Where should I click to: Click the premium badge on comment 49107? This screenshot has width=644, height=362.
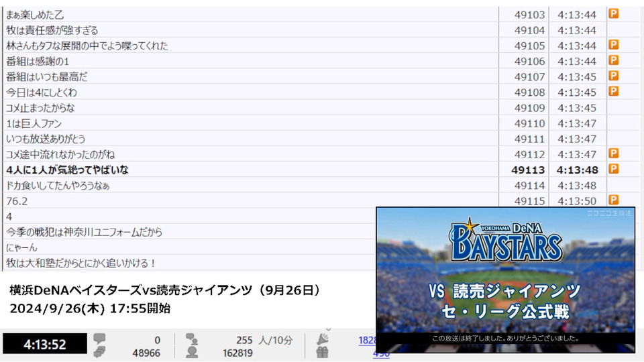click(613, 76)
